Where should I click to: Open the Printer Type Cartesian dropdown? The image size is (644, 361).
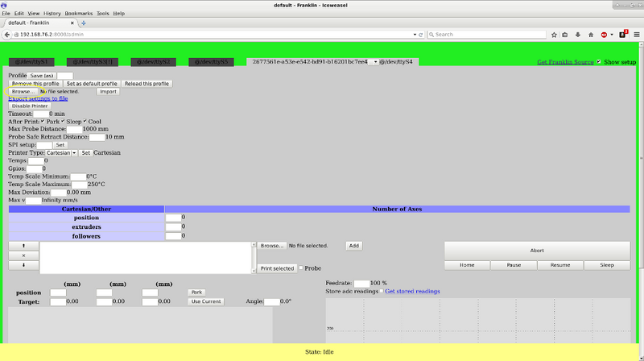coord(61,153)
